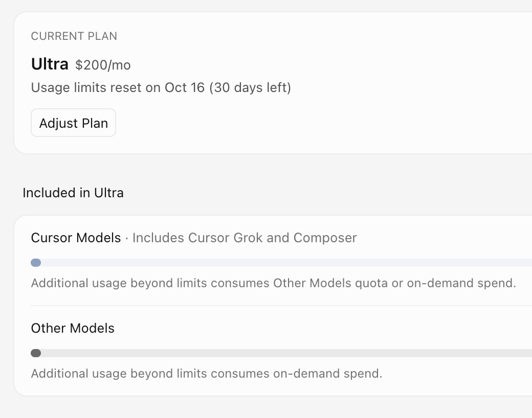Viewport: 532px width, 418px height.
Task: Click the Other Models usage progress bar track
Action: (x=281, y=353)
